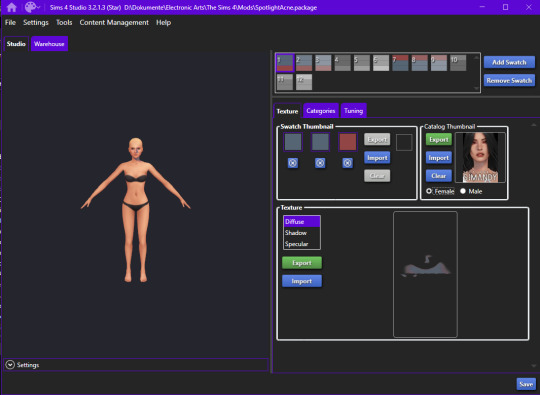Switch to the Tuning tab
Screen dimensions: 540x395
click(353, 111)
